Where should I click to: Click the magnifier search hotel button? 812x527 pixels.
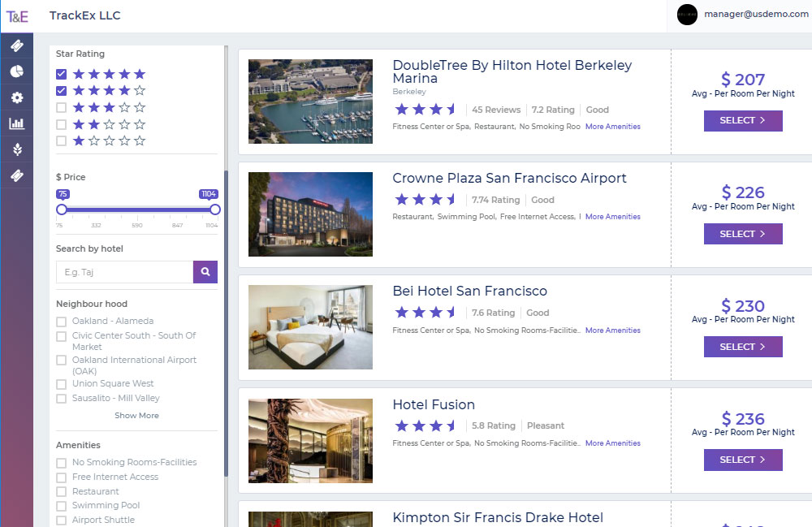pyautogui.click(x=205, y=272)
